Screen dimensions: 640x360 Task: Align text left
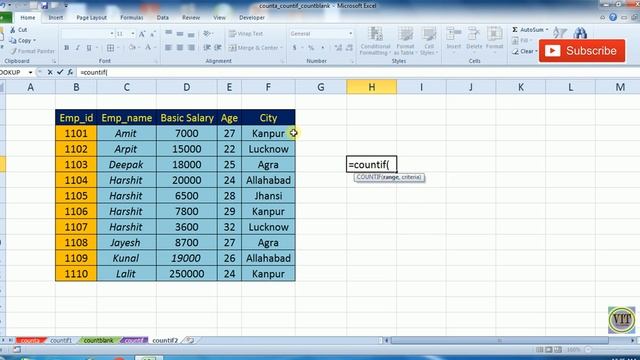pyautogui.click(x=168, y=48)
